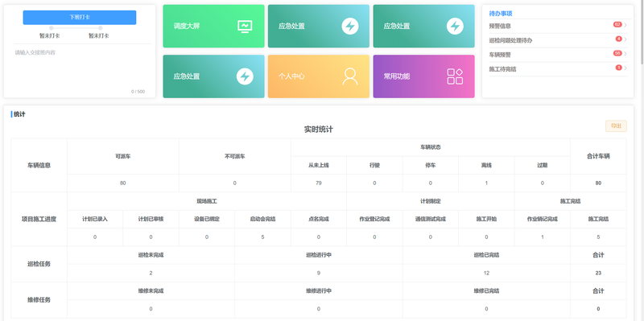Click the person icon on 个人中心 card
This screenshot has height=321, width=644.
[x=350, y=76]
